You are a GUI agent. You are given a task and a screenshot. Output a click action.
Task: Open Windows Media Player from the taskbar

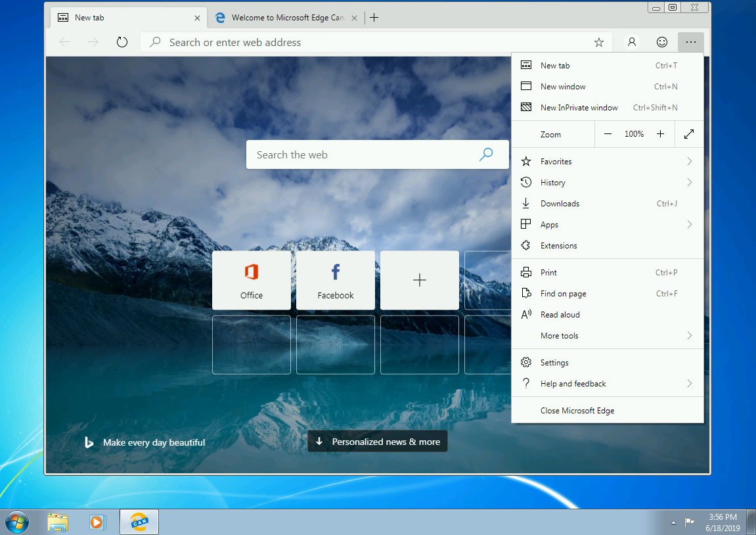[x=98, y=522]
